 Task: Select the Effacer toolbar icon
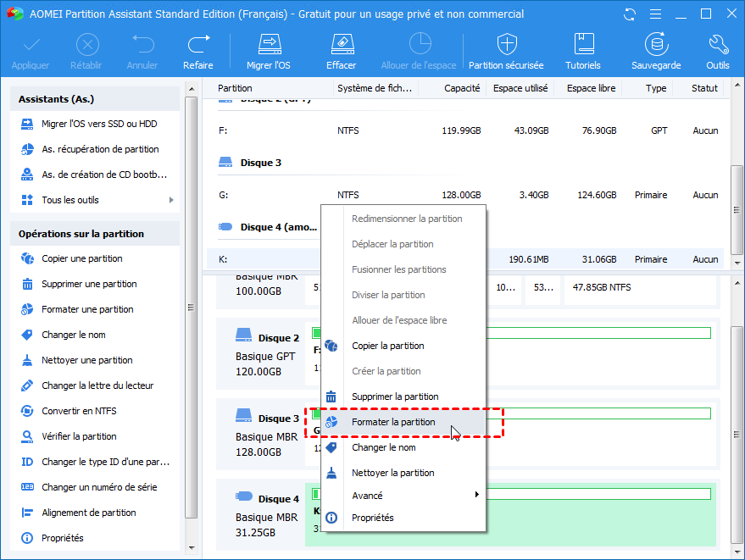point(341,45)
